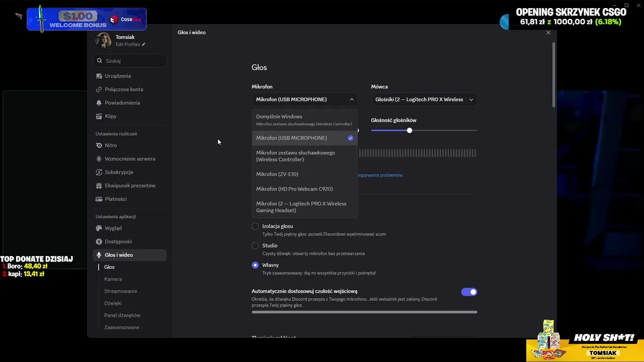Click the Urządzenia devices icon
The height and width of the screenshot is (362, 644).
point(99,76)
